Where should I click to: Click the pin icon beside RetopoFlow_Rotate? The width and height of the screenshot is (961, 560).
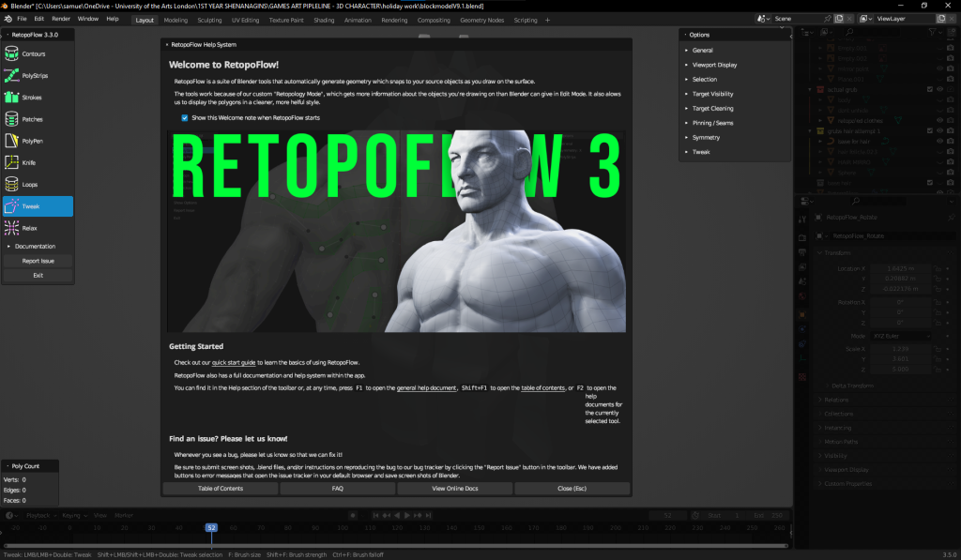coord(952,218)
